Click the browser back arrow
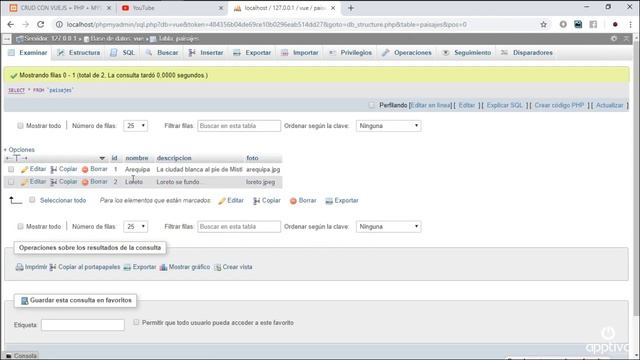This screenshot has width=640, height=360. (x=11, y=24)
